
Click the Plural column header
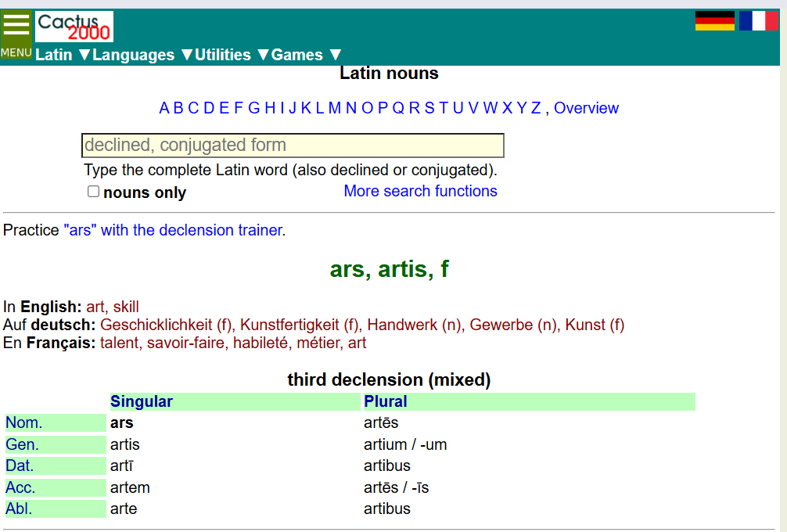(x=386, y=401)
